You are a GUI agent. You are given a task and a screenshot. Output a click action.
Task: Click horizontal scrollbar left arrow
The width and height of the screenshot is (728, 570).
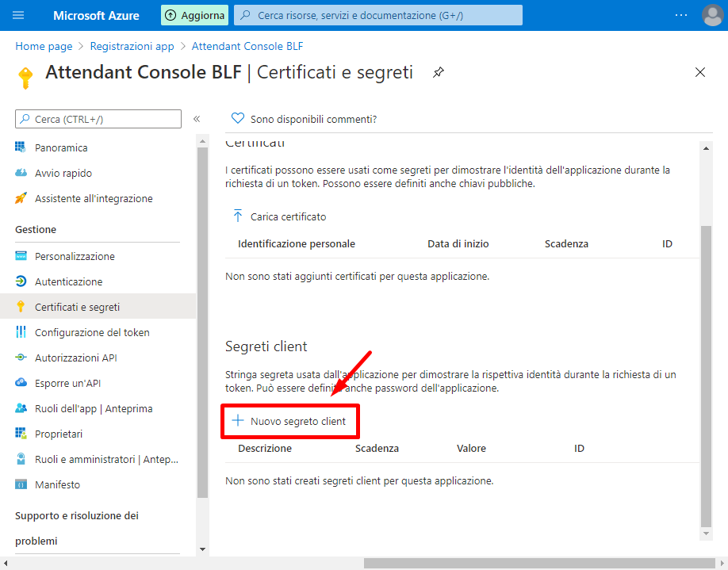click(5, 564)
